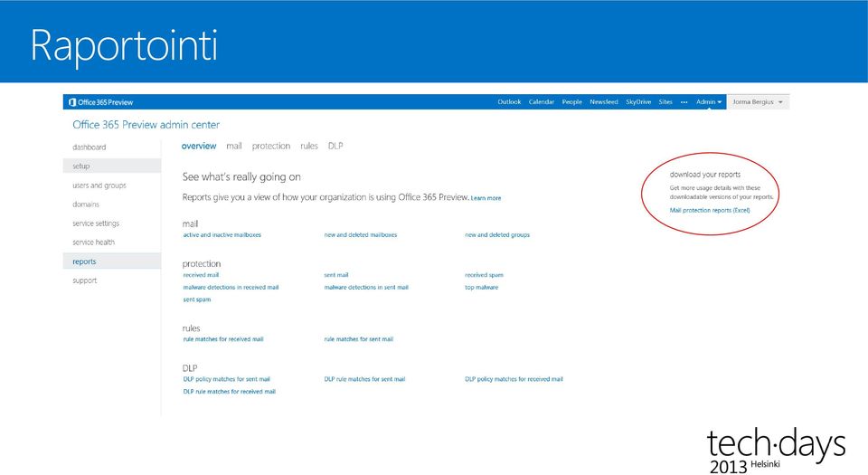The image size is (868, 475).
Task: Go to People in top navigation
Action: coord(571,102)
